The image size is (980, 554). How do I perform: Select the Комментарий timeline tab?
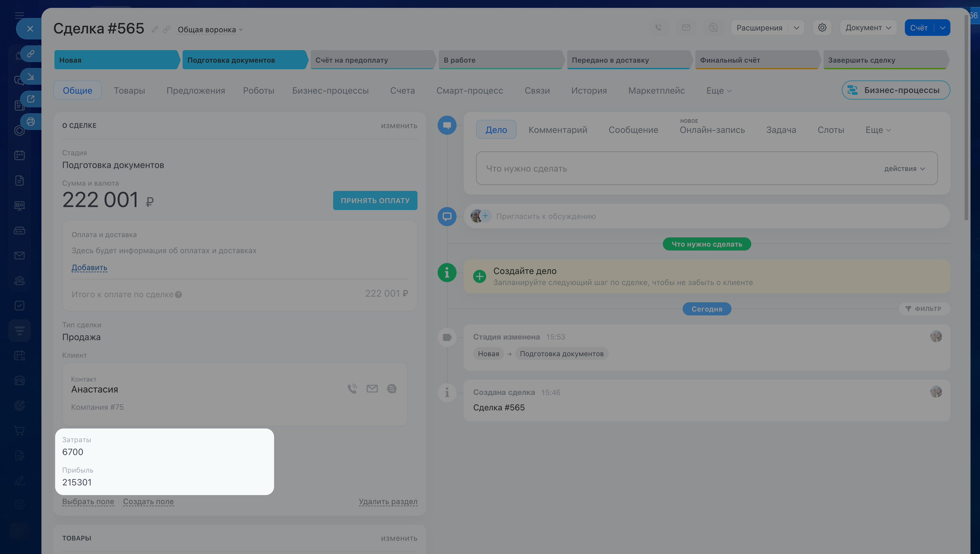click(x=558, y=130)
